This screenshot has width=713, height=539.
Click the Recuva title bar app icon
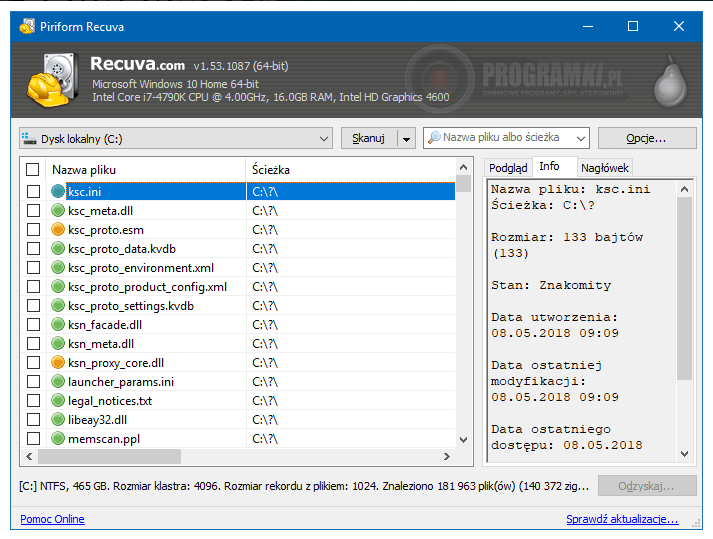pyautogui.click(x=27, y=26)
